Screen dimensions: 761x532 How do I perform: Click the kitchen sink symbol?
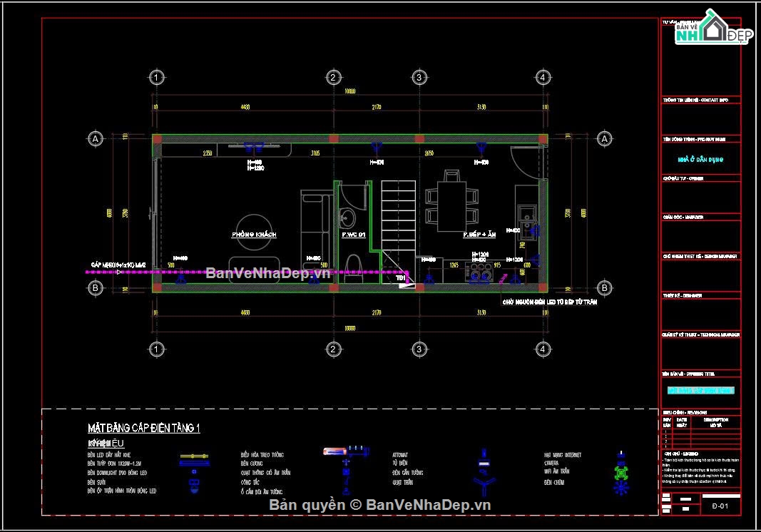[528, 214]
